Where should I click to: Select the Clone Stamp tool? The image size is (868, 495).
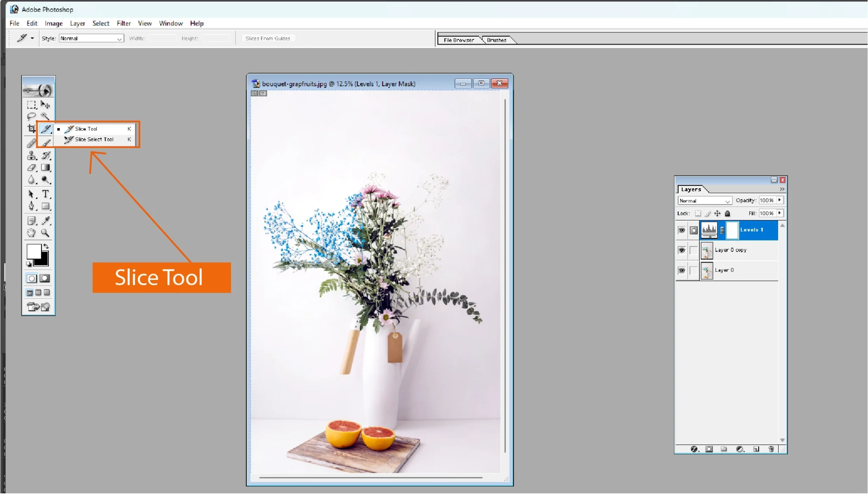(x=31, y=156)
